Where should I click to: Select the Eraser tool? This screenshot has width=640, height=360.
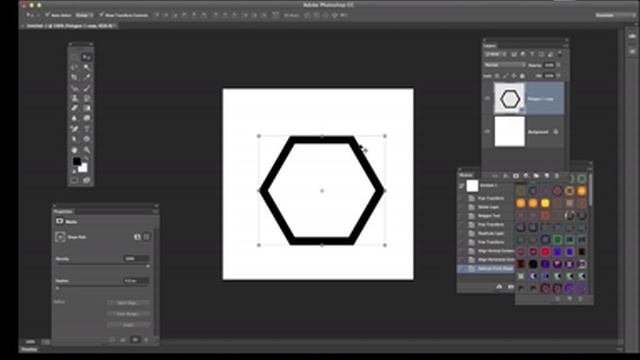(75, 108)
